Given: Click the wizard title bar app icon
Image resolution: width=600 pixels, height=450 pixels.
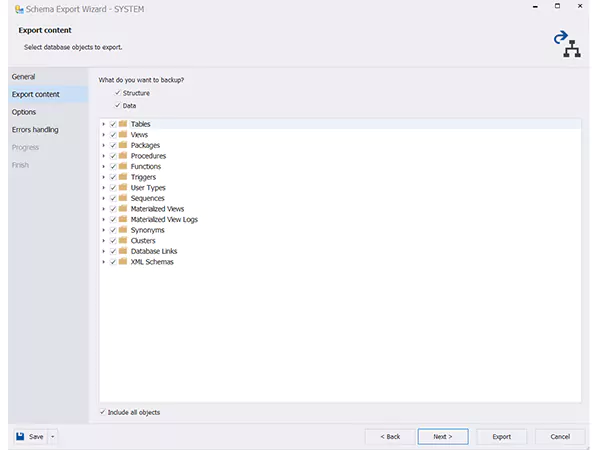Looking at the screenshot, I should click(x=19, y=9).
